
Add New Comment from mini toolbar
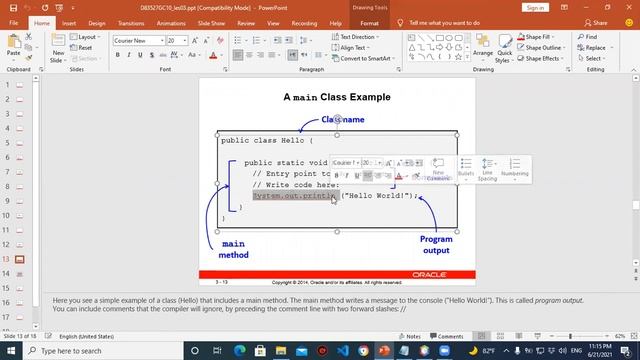coord(438,169)
